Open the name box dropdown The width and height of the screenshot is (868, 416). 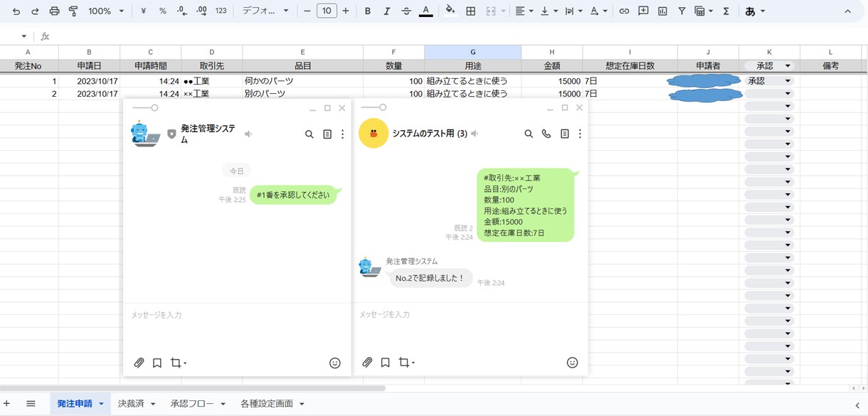pos(24,36)
